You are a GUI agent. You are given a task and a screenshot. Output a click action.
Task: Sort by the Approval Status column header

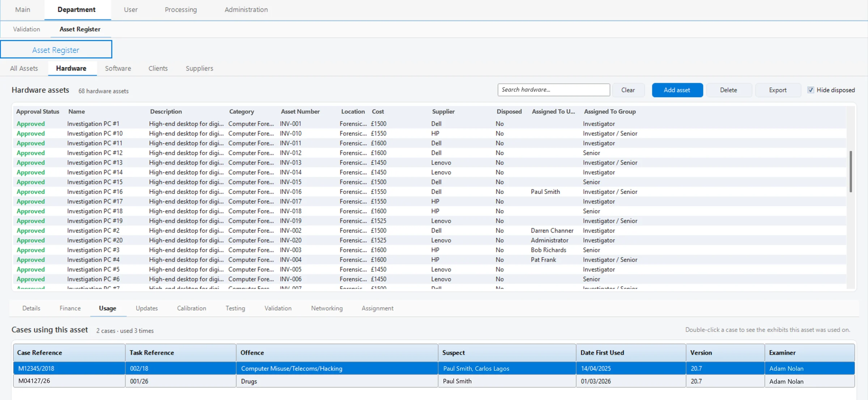click(38, 112)
